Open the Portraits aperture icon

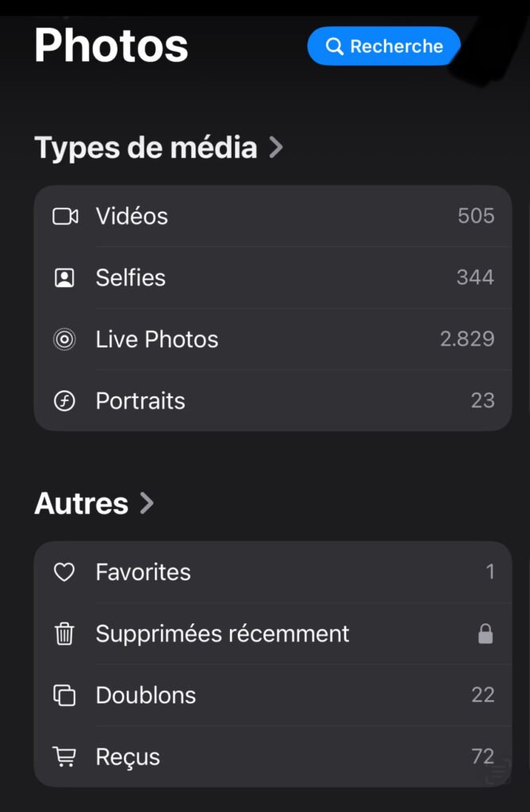(x=64, y=400)
